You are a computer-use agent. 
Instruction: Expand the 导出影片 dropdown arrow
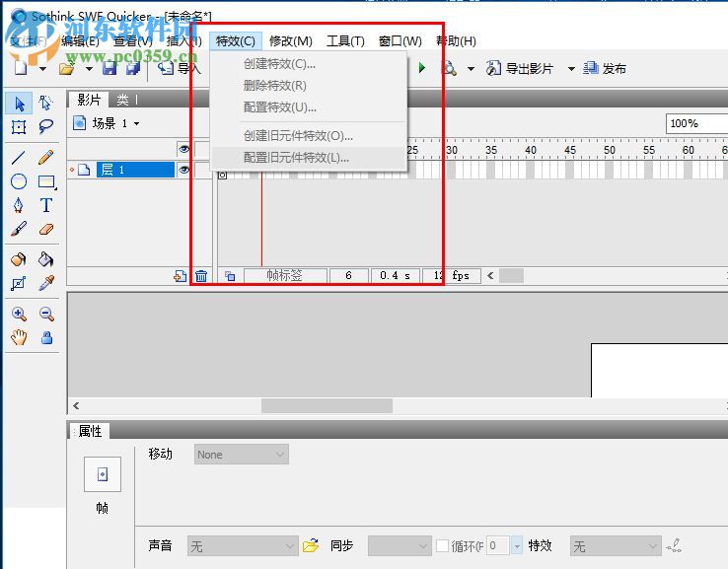click(x=571, y=69)
